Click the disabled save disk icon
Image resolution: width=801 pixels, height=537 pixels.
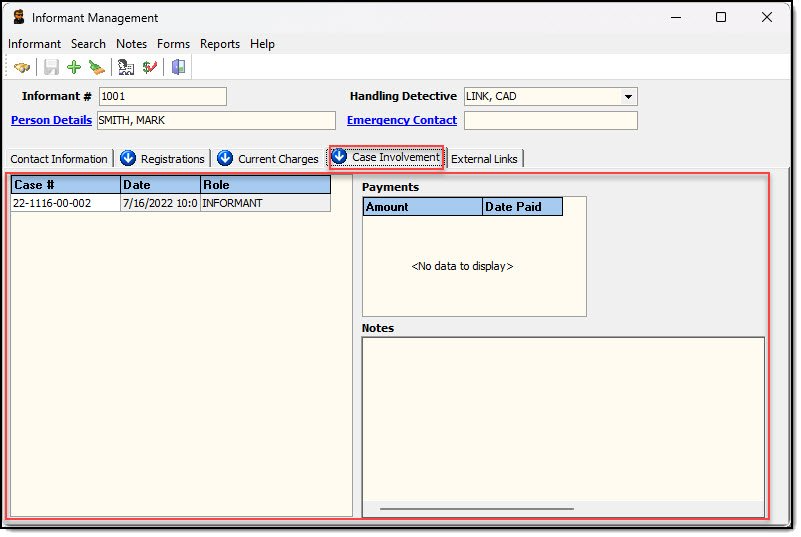[x=51, y=67]
